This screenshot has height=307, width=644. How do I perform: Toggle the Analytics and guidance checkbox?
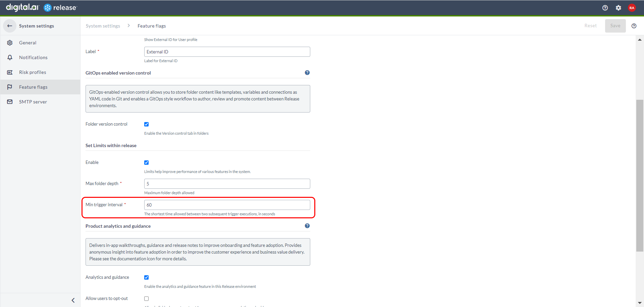pyautogui.click(x=147, y=277)
